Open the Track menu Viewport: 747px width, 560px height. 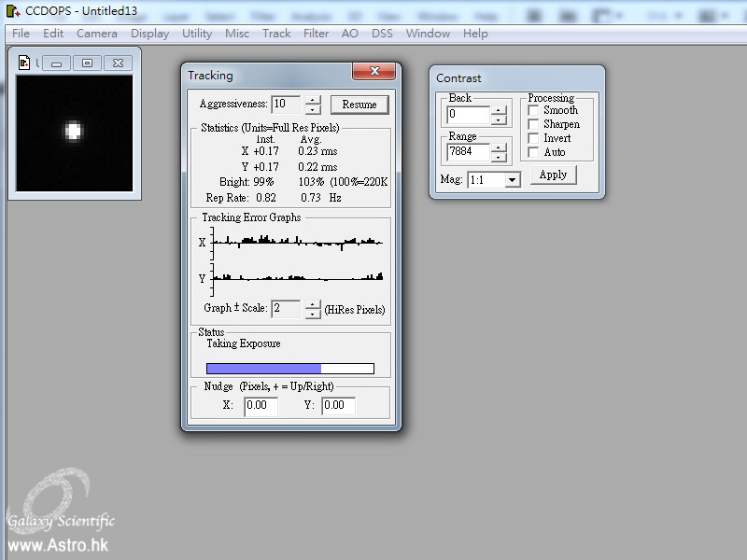click(276, 34)
